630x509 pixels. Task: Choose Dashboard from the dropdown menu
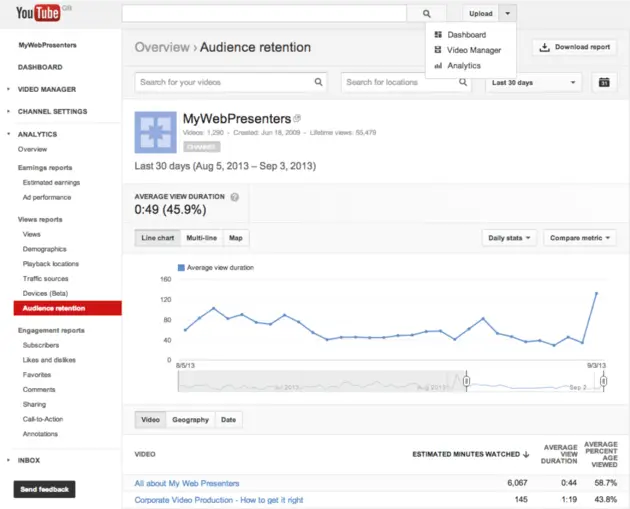coord(466,35)
